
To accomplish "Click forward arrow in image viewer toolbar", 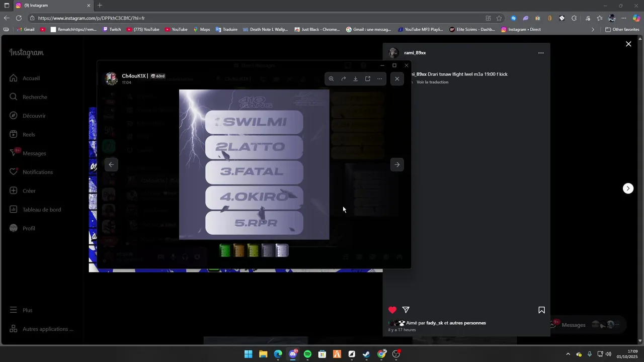I will point(343,79).
